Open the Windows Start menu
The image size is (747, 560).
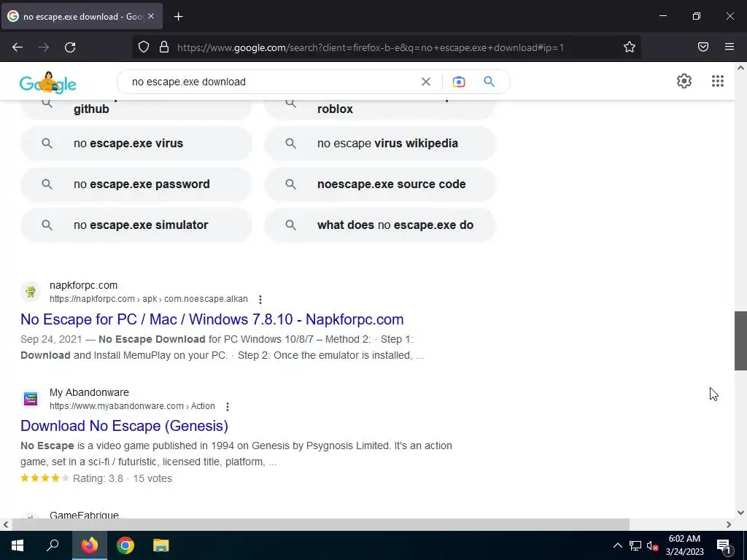(x=18, y=545)
